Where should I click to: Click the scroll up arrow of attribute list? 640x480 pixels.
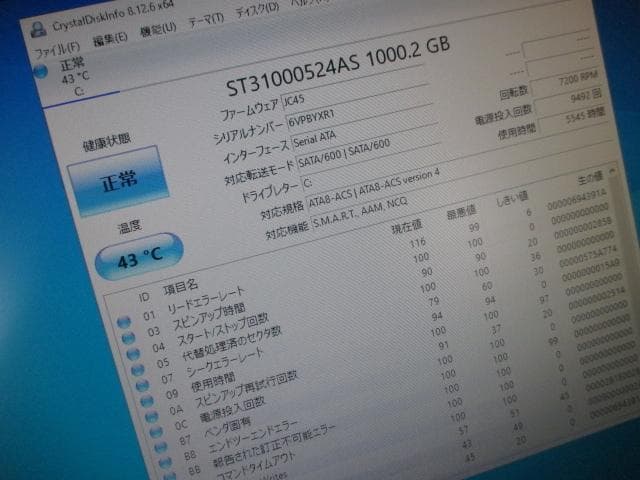(x=612, y=171)
